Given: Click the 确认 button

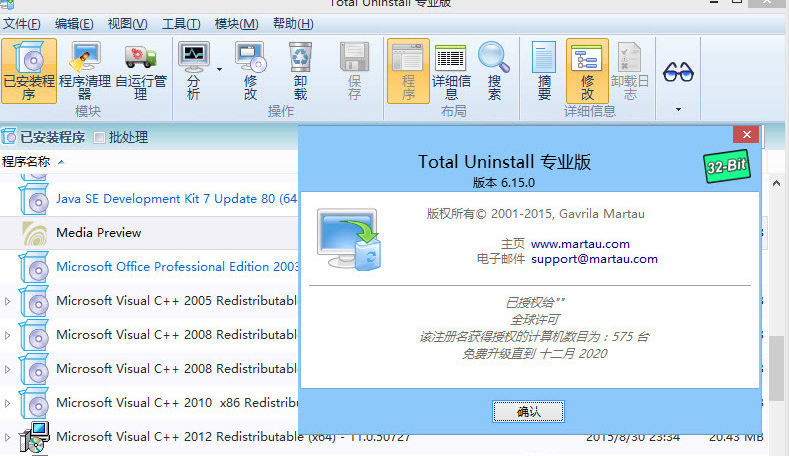Looking at the screenshot, I should coord(528,412).
